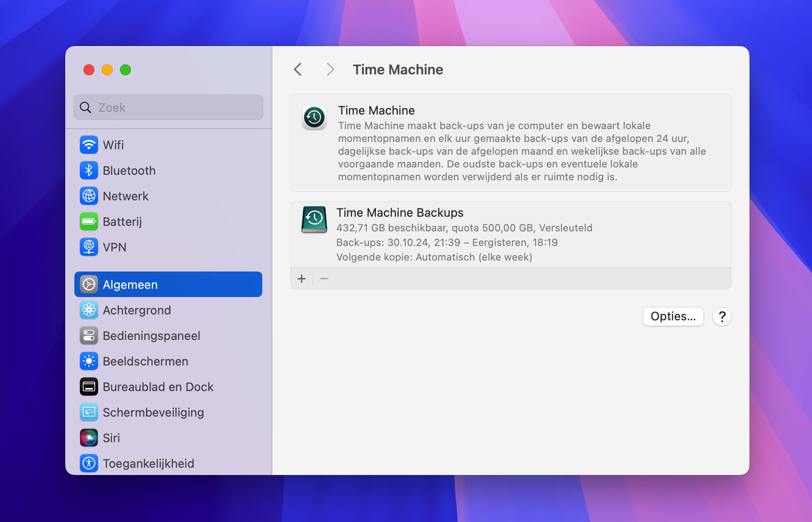This screenshot has height=522, width=812.
Task: Click the Schermbeveiliging icon
Action: 89,412
